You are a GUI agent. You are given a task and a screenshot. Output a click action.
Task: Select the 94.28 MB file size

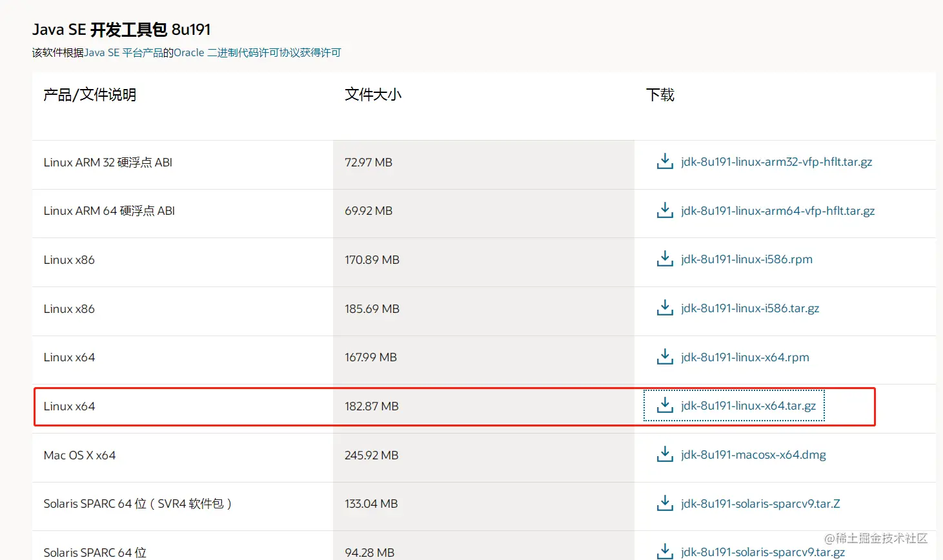click(x=369, y=553)
